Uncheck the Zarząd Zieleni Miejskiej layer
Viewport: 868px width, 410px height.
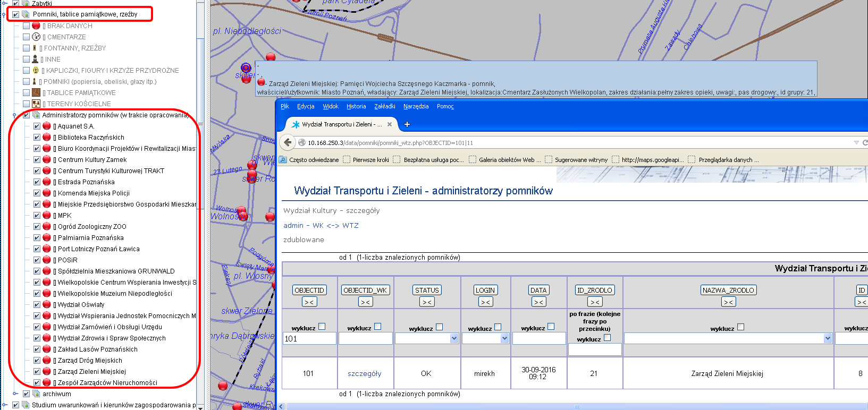pos(37,371)
